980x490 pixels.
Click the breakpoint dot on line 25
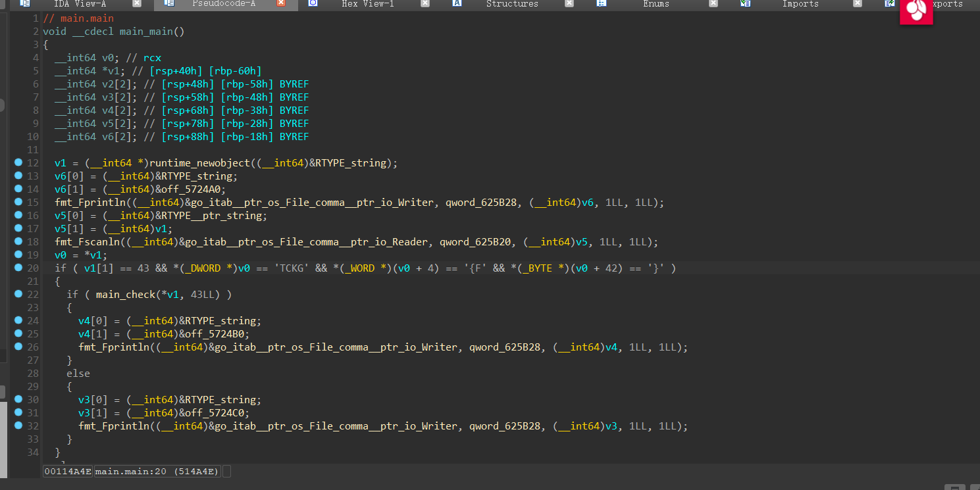pyautogui.click(x=18, y=333)
